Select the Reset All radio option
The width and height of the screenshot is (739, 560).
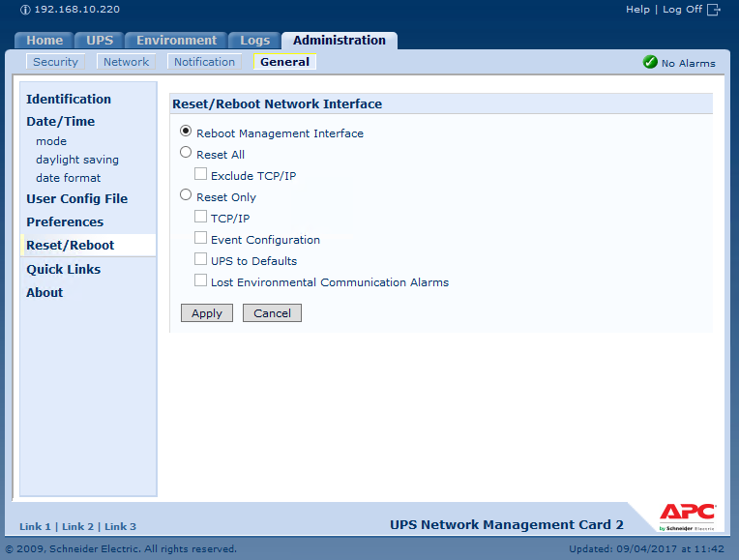[186, 153]
